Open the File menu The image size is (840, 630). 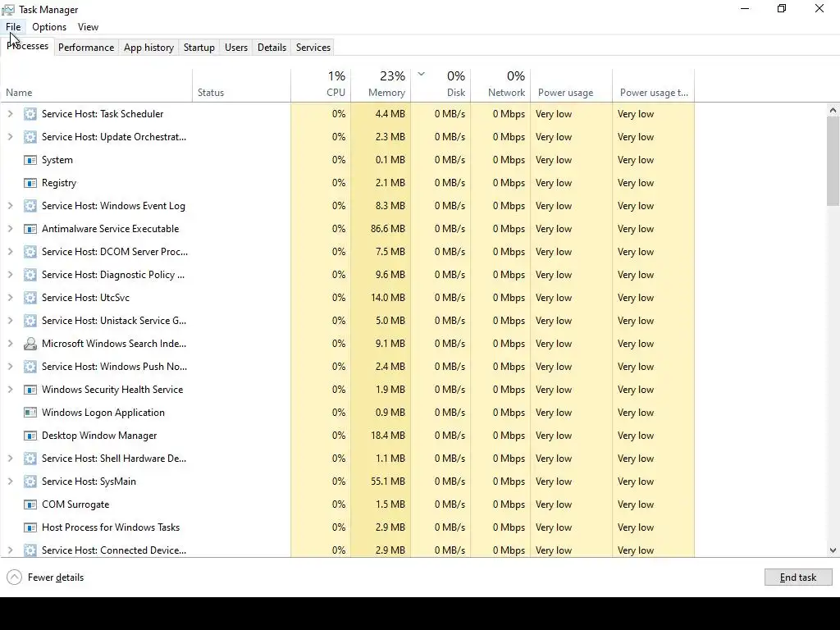click(x=13, y=27)
